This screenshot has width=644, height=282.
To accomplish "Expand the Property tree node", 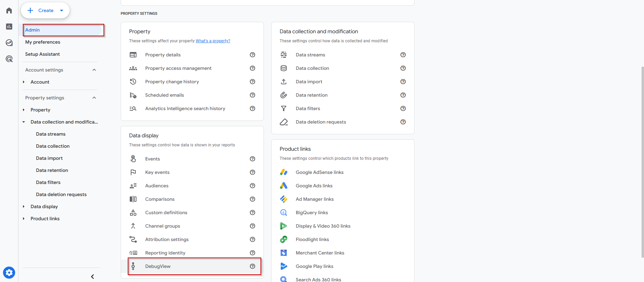I will 24,110.
